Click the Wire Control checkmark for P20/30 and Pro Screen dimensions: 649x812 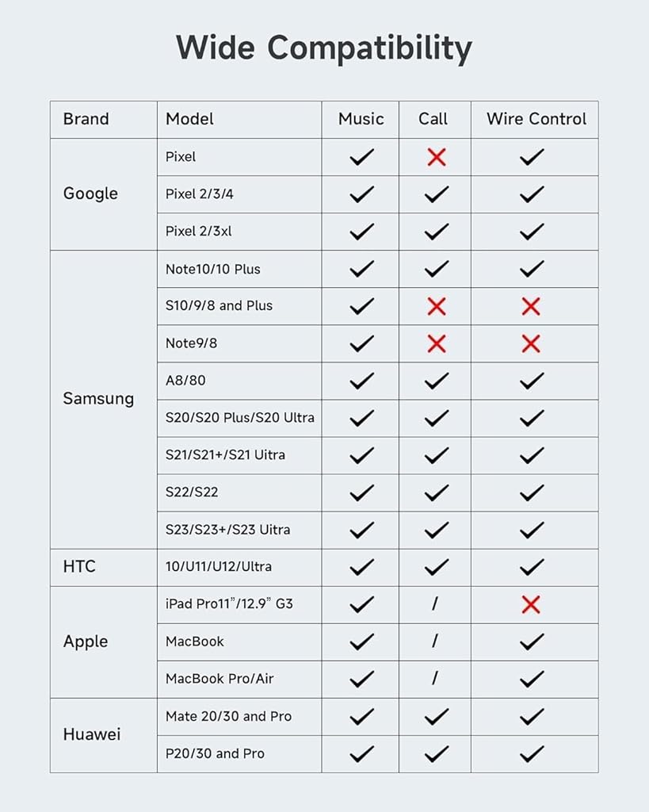531,753
